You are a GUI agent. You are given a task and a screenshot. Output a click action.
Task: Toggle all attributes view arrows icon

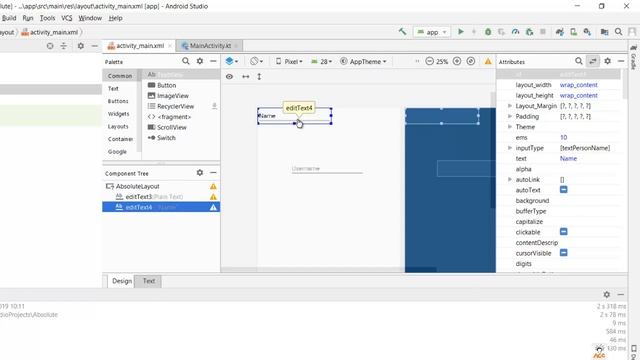click(x=593, y=61)
